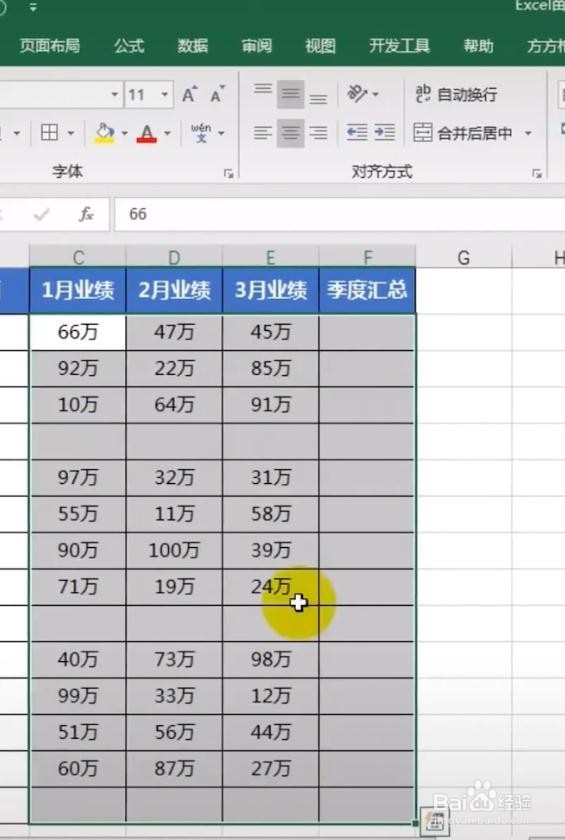Open the 公式 ribbon tab

129,46
